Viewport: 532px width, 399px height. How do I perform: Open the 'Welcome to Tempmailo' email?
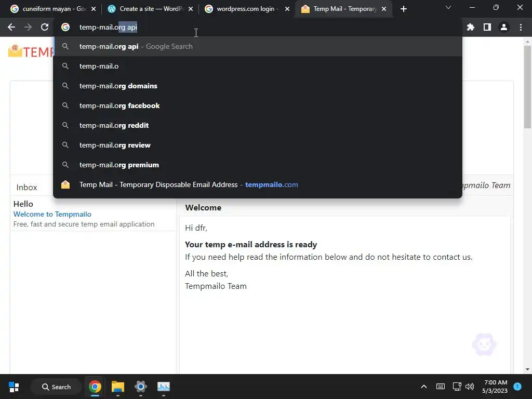pyautogui.click(x=52, y=214)
